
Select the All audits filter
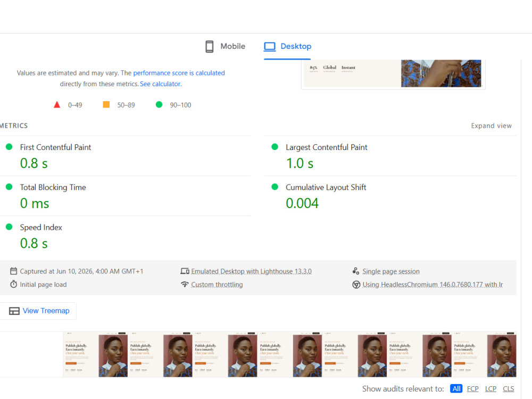[456, 388]
